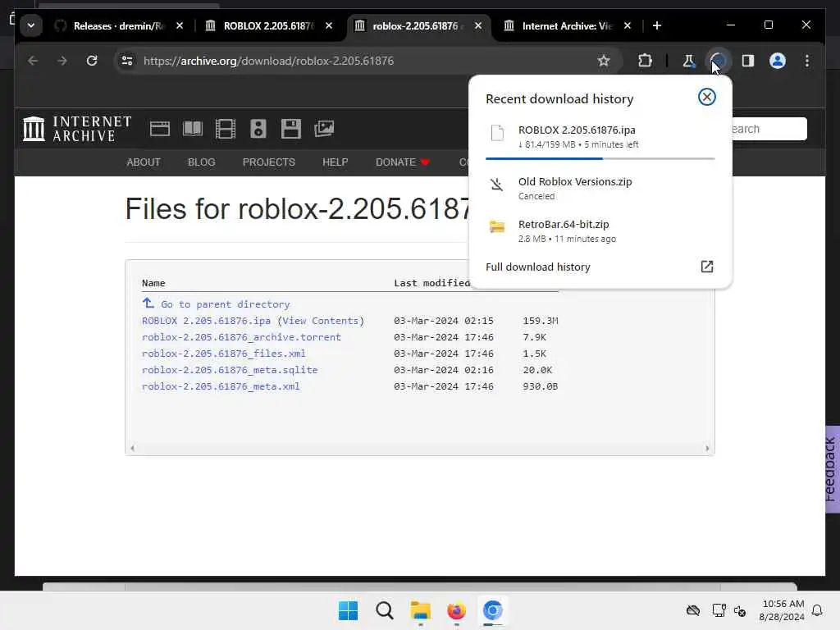Viewport: 840px width, 630px height.
Task: Open full download history external icon
Action: [x=707, y=267]
